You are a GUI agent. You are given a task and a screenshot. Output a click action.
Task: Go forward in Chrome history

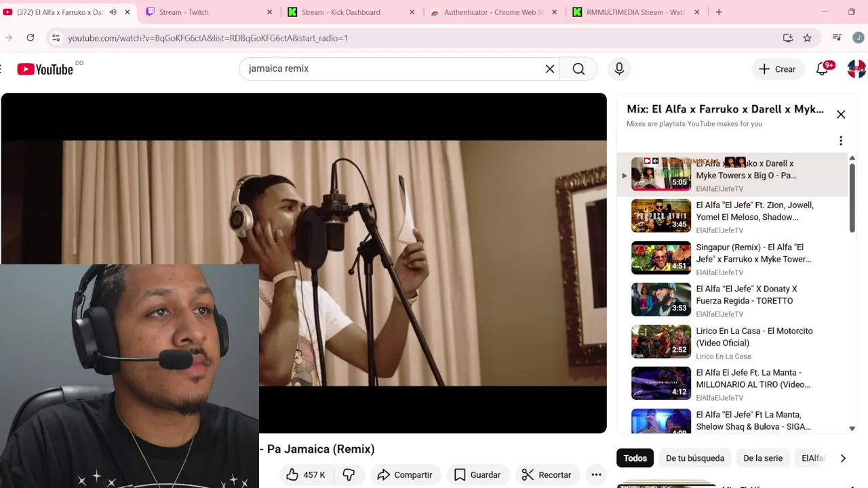pyautogui.click(x=9, y=38)
